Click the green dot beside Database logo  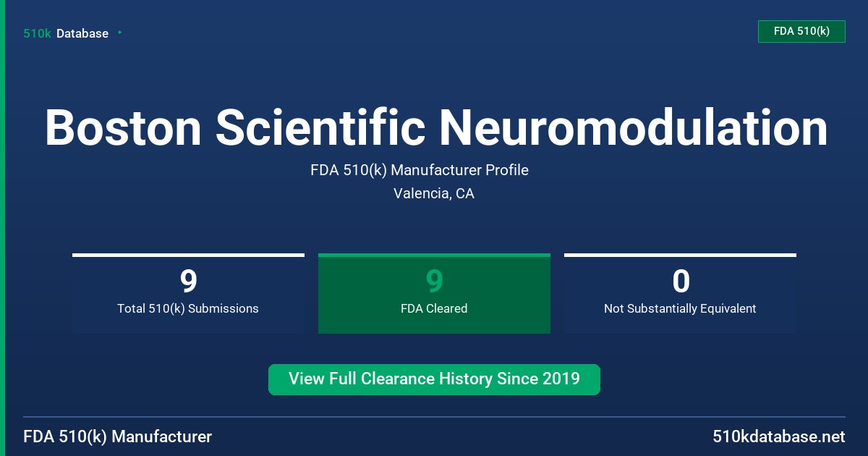[x=119, y=33]
